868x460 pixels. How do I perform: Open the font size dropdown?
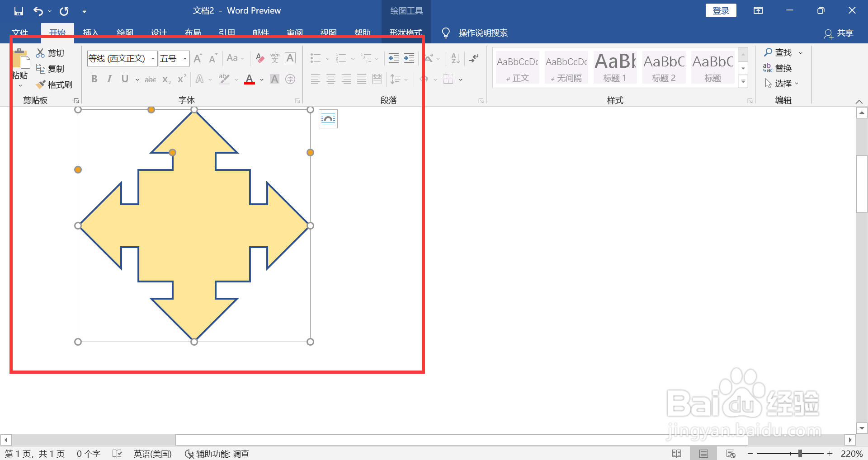185,59
